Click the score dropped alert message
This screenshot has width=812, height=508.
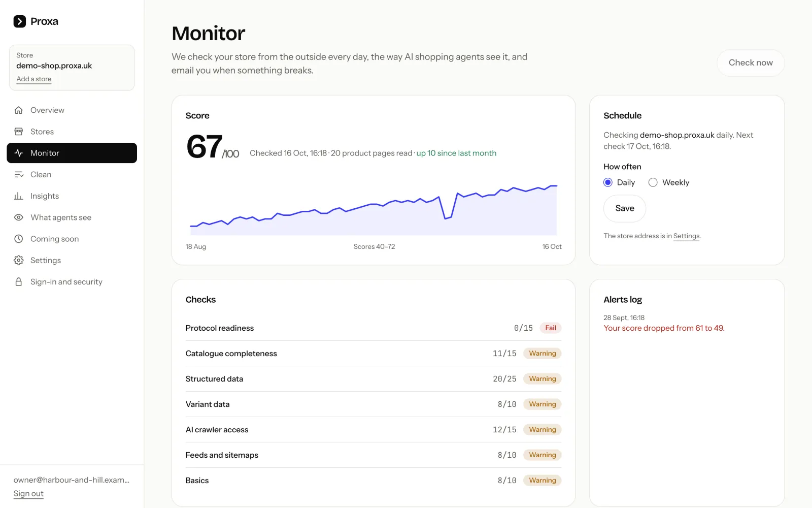664,328
